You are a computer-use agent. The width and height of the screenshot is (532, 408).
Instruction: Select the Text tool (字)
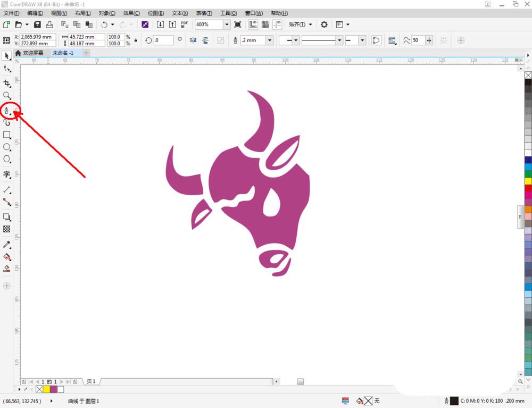pyautogui.click(x=7, y=174)
